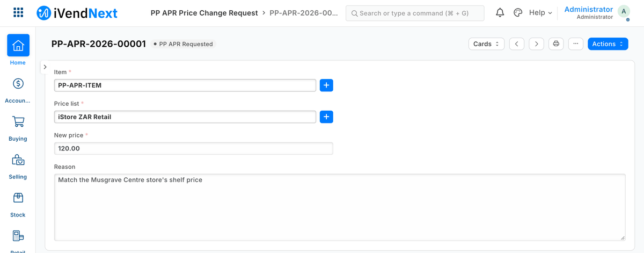Open the Selling sidebar icon
The height and width of the screenshot is (253, 644).
(x=18, y=160)
